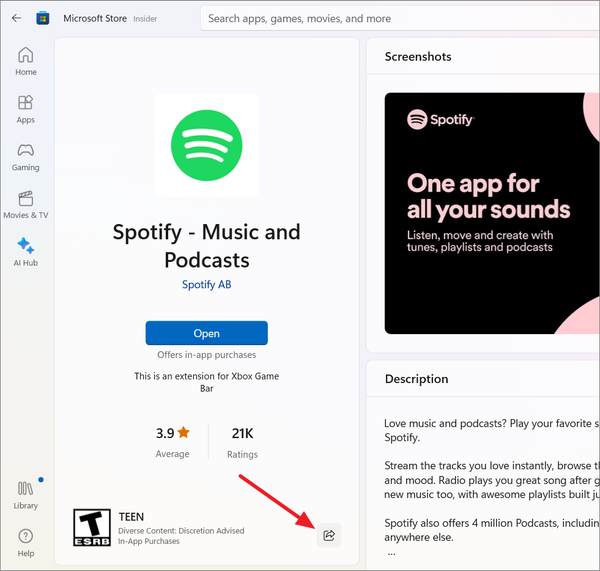The height and width of the screenshot is (571, 600).
Task: Click the Share icon button
Action: (329, 535)
